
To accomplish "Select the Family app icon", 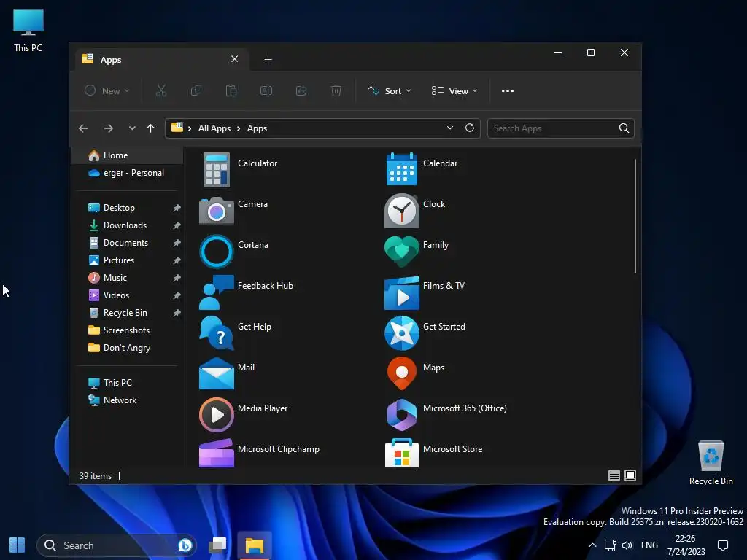I will [402, 252].
